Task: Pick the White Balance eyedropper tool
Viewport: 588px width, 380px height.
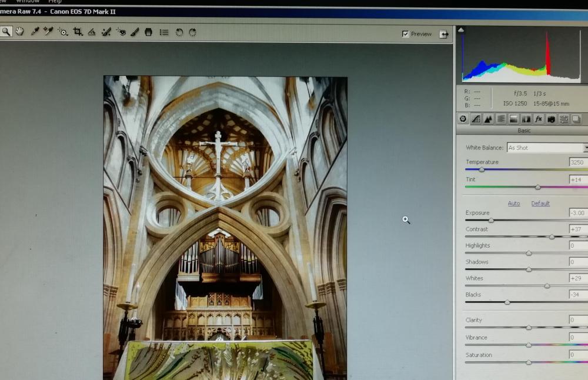Action: point(35,32)
